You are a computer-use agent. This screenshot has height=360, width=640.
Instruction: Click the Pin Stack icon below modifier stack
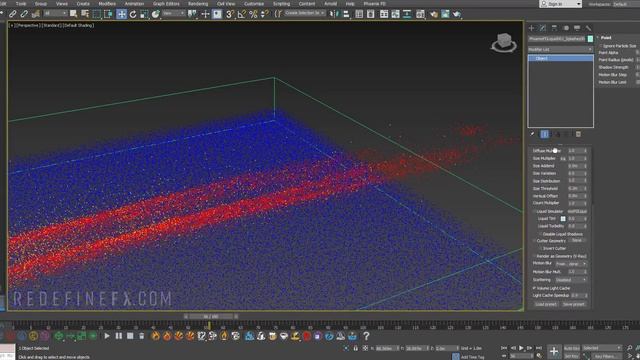[532, 134]
